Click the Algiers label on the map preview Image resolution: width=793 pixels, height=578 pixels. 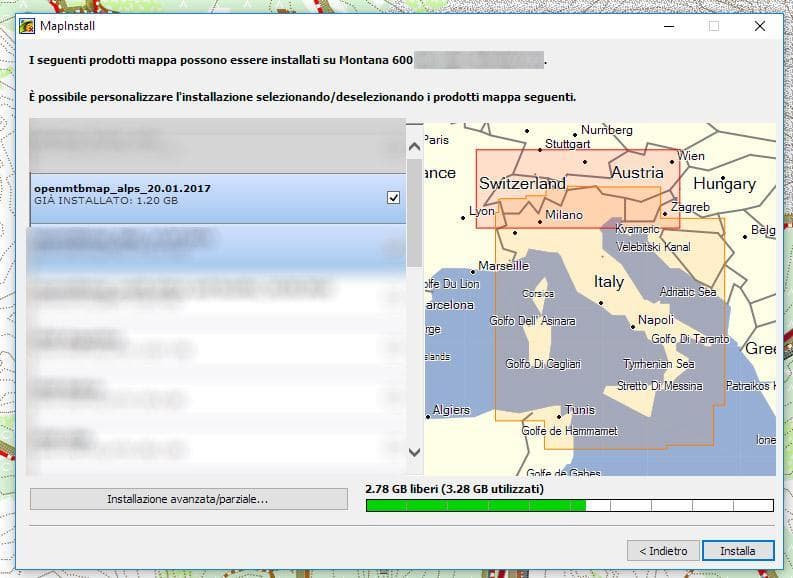pos(451,410)
